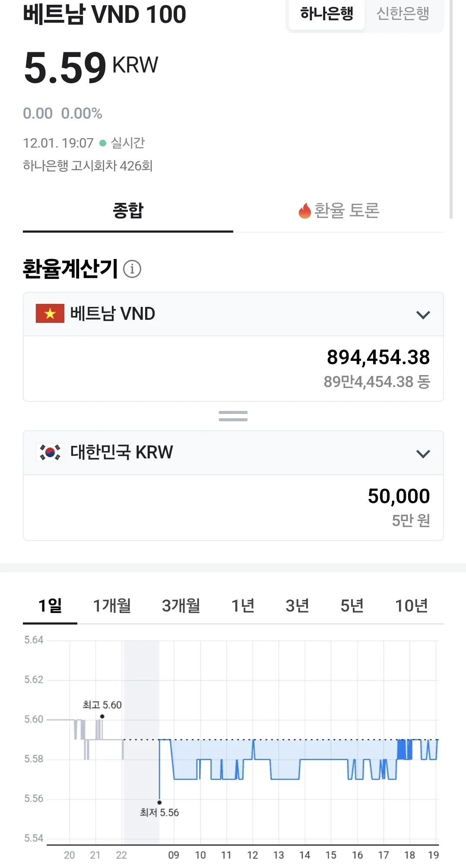Tap the flame icon beside 환율 토론
The image size is (466, 868).
pos(305,211)
